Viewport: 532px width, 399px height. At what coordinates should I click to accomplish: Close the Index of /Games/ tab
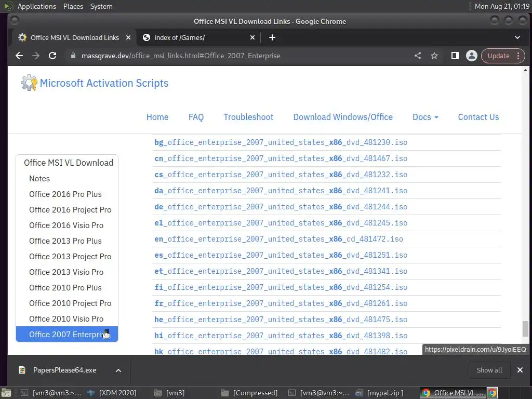(252, 37)
